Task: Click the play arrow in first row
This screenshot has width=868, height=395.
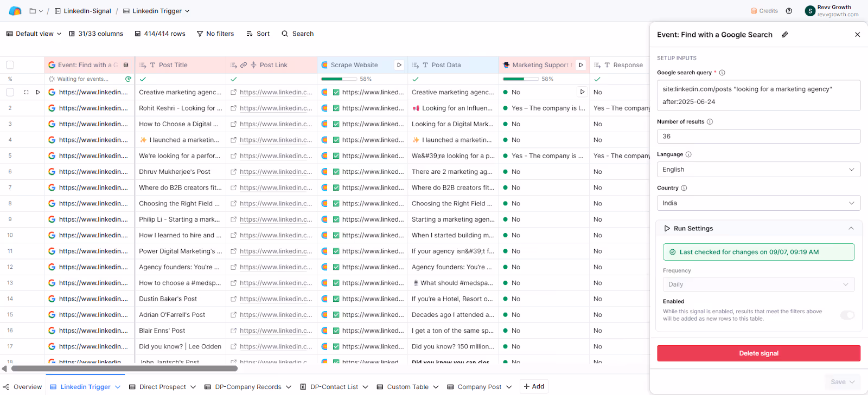Action: pos(38,92)
